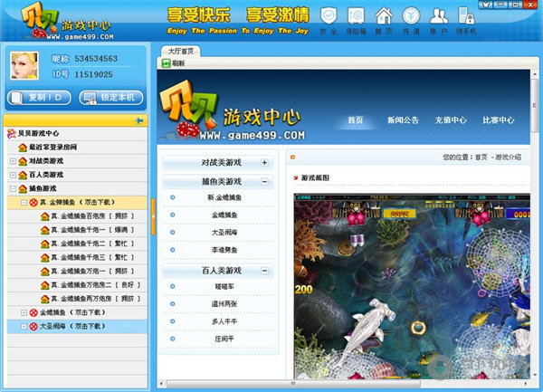The image size is (543, 392).
Task: Expand 金蟾捕鱼 (双击下载) tree node
Action: pos(24,312)
